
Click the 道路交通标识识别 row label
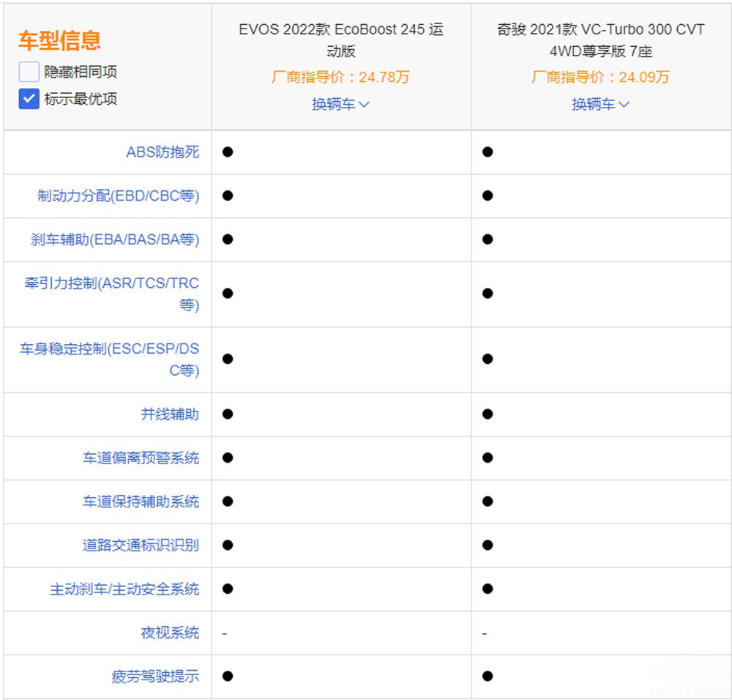pos(141,546)
